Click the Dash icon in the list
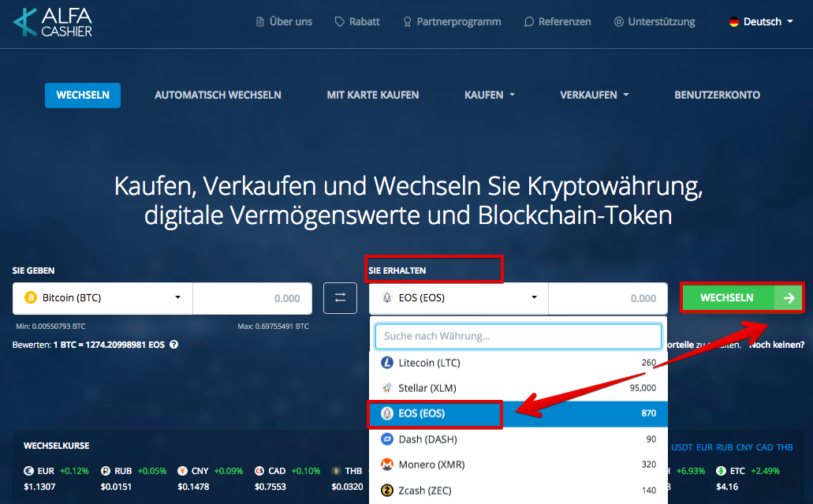The image size is (813, 504). point(387,439)
